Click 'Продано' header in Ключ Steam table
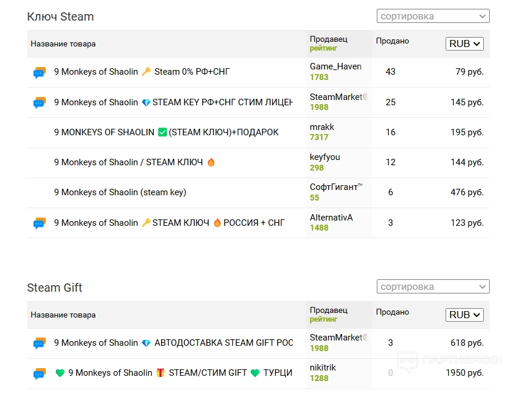The height and width of the screenshot is (404, 532). [x=392, y=41]
